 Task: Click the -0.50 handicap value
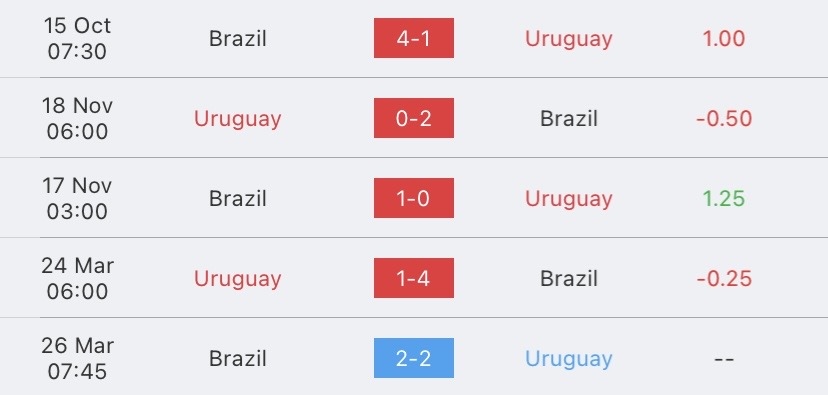[x=724, y=118]
